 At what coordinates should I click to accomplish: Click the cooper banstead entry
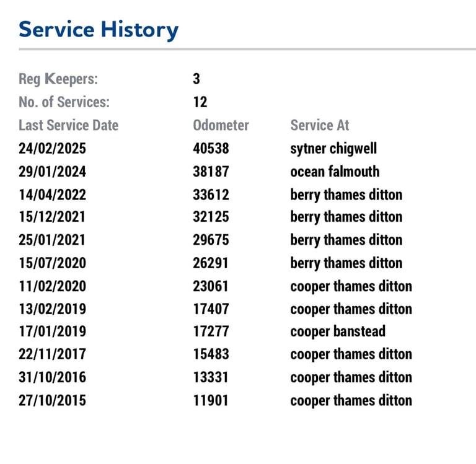tap(338, 331)
